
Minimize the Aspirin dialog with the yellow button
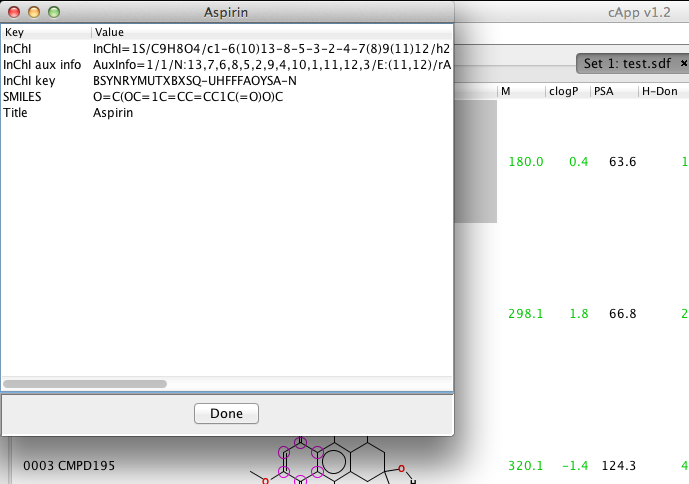34,12
